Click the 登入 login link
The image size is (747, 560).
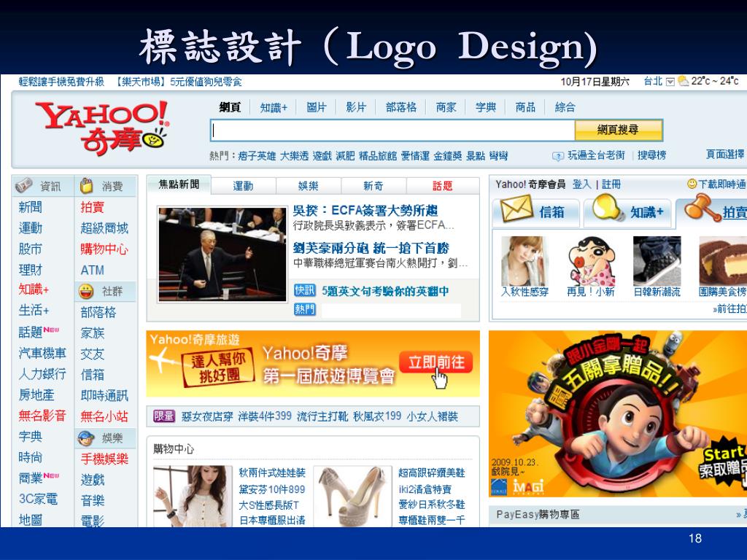[581, 184]
